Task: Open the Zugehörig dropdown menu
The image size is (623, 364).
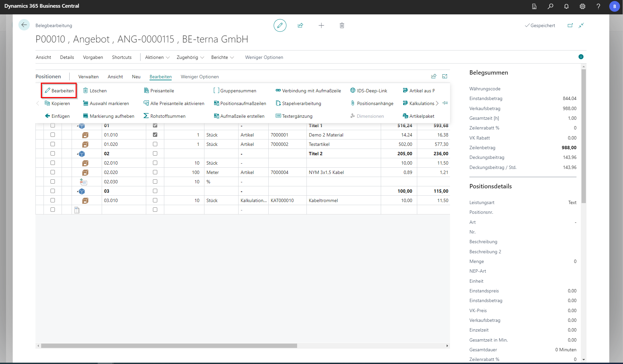Action: pyautogui.click(x=190, y=57)
